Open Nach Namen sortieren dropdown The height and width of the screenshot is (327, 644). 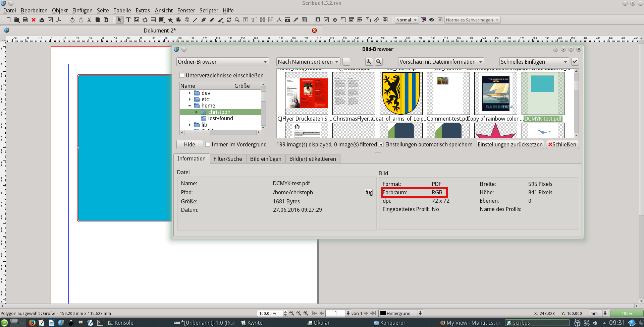tap(308, 62)
